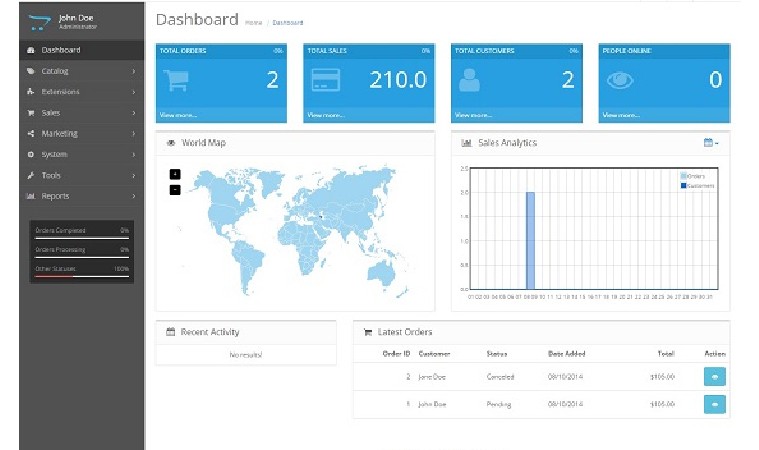759x450 pixels.
Task: Click the Orders legend swatch in chart
Action: pos(683,176)
